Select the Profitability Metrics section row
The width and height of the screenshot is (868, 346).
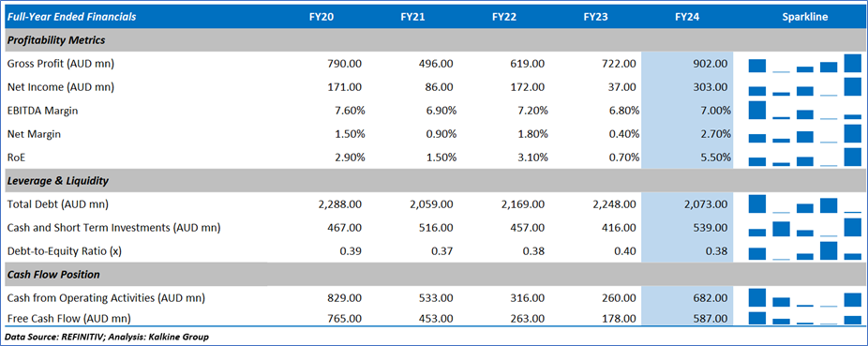coord(433,40)
